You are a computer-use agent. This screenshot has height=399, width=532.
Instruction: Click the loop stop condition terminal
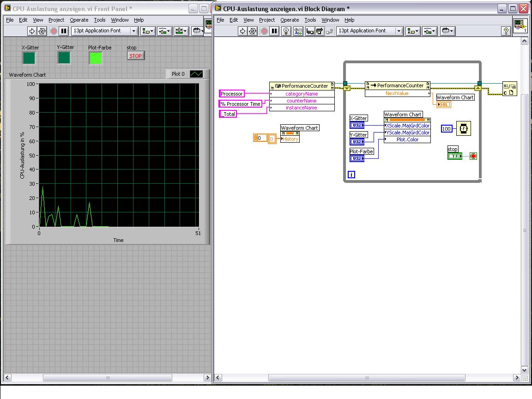point(473,156)
